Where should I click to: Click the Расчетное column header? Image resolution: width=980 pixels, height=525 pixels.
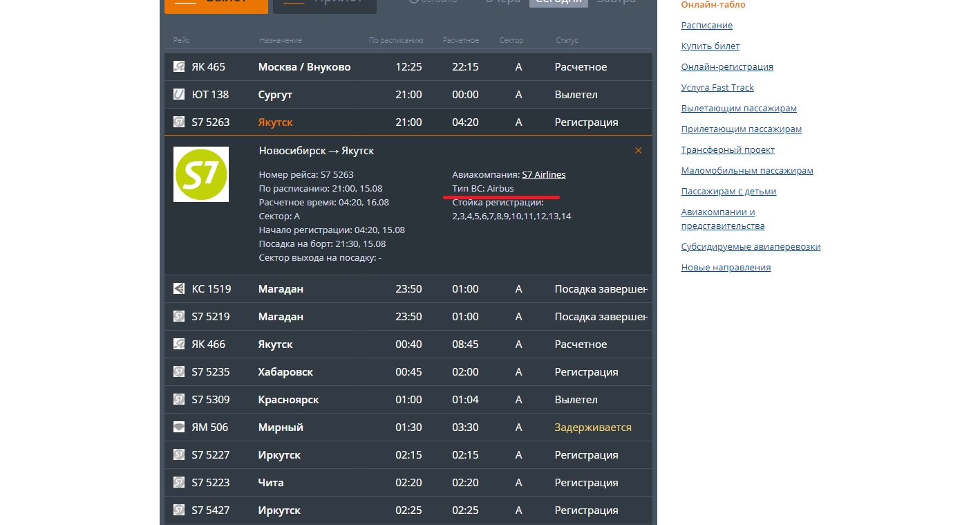click(x=461, y=41)
